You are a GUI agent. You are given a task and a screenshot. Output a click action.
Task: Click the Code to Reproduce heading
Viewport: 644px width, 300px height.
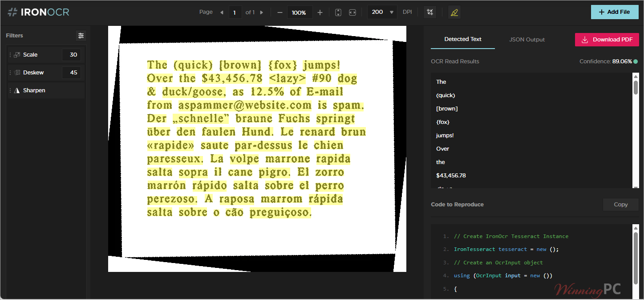(x=457, y=205)
